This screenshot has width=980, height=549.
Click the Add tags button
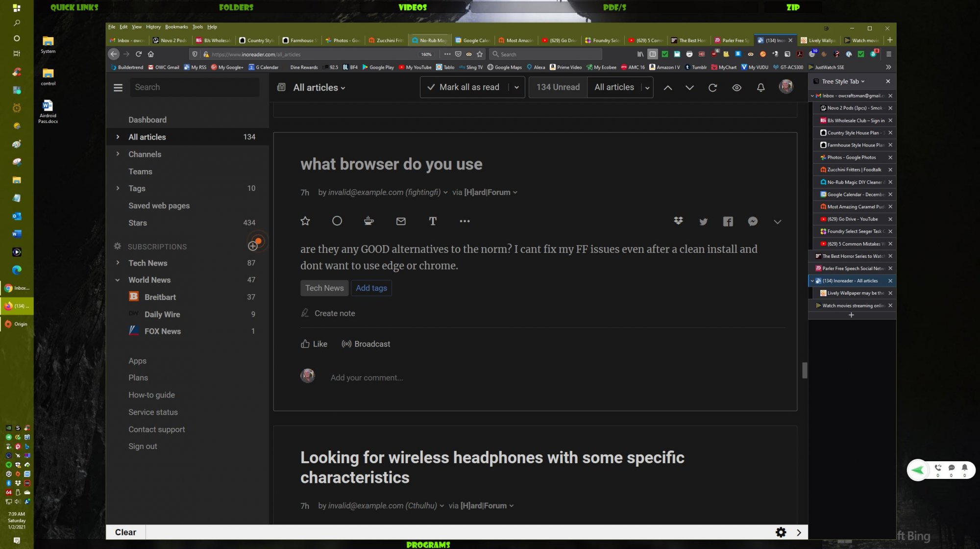pos(371,288)
